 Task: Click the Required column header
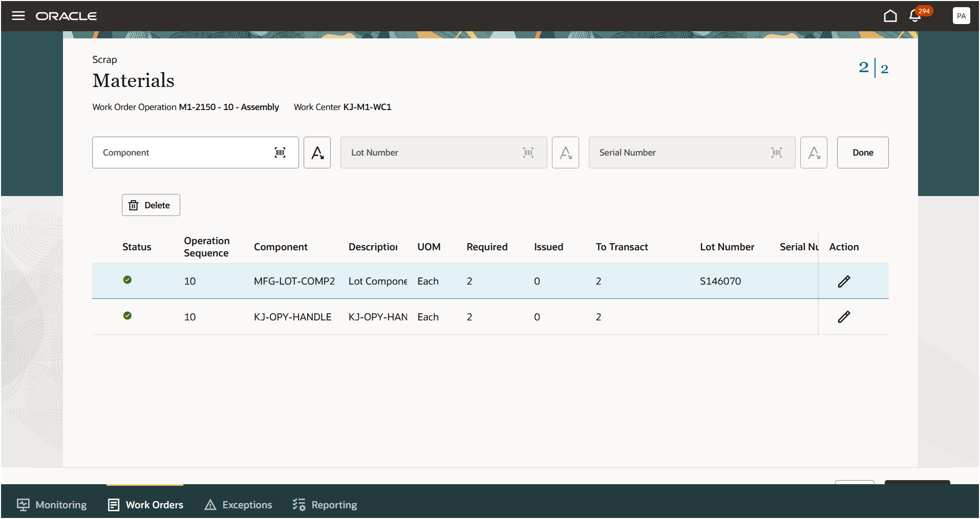click(487, 247)
